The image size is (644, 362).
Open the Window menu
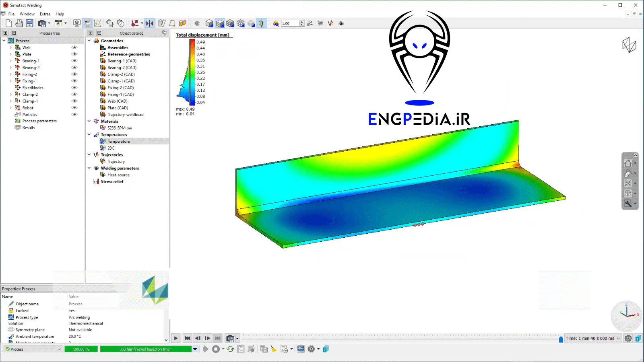point(27,14)
